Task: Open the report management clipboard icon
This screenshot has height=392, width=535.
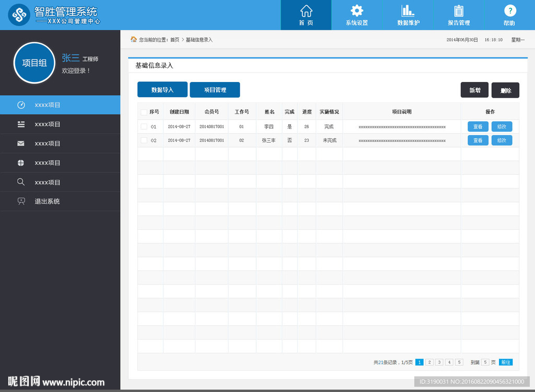Action: pos(459,11)
